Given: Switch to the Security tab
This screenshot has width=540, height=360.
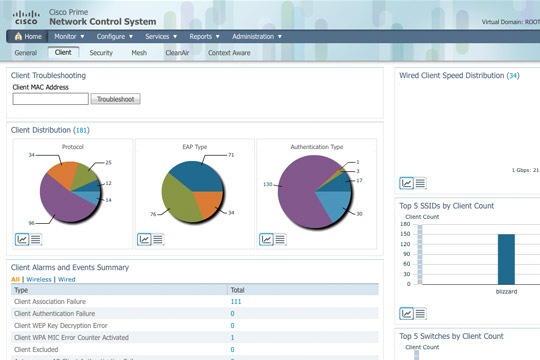Looking at the screenshot, I should click(101, 53).
